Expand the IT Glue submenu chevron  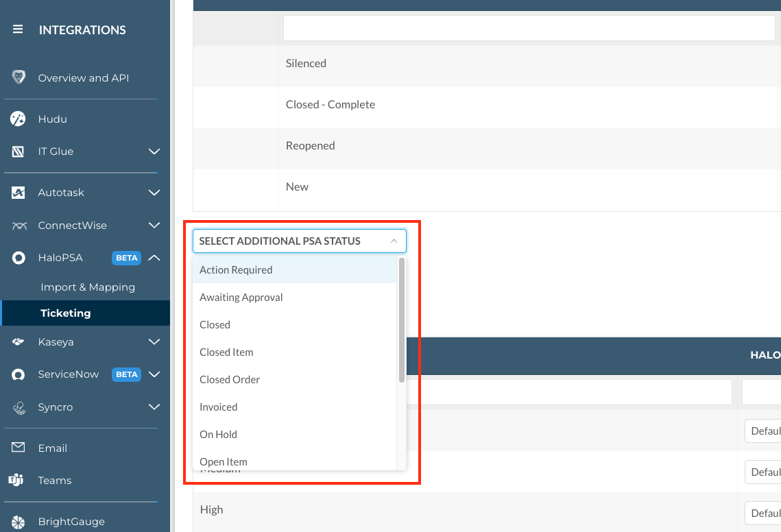pyautogui.click(x=154, y=152)
